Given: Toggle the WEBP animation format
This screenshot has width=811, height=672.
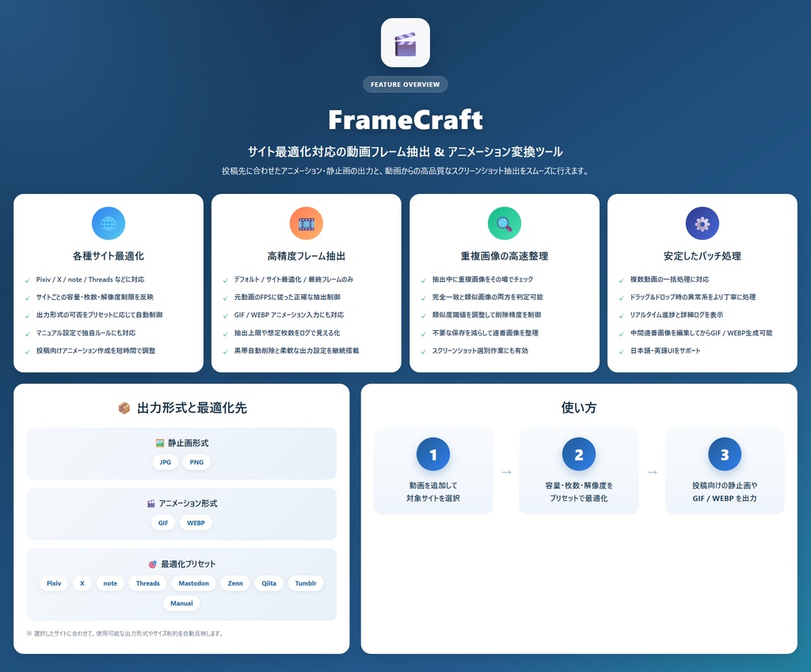Looking at the screenshot, I should [x=196, y=522].
